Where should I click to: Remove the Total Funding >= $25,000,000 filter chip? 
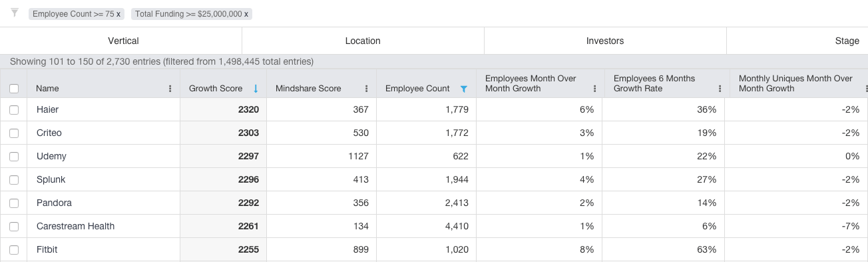(x=246, y=14)
